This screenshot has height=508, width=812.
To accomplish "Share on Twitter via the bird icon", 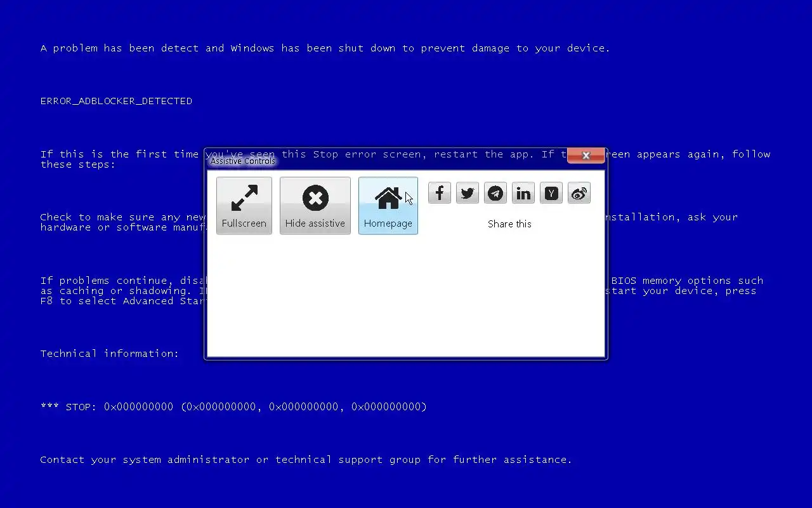I will pos(468,193).
